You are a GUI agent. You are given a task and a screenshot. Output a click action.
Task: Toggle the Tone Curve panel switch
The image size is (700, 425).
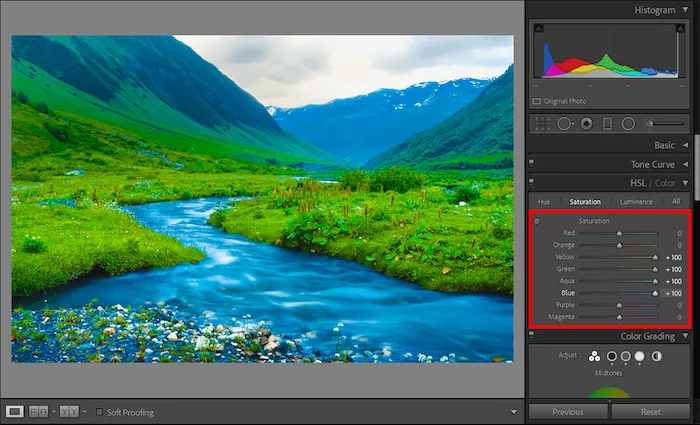click(x=531, y=162)
